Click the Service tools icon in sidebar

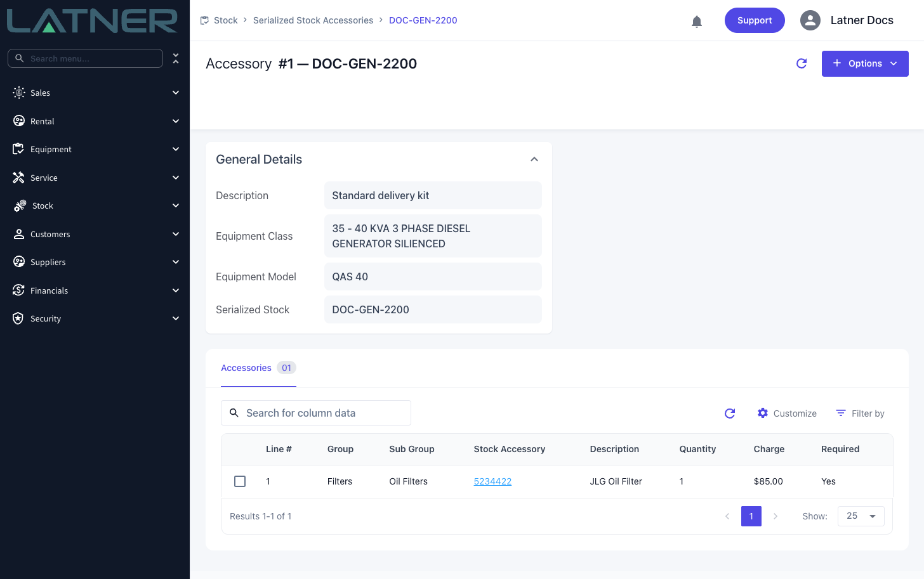18,178
